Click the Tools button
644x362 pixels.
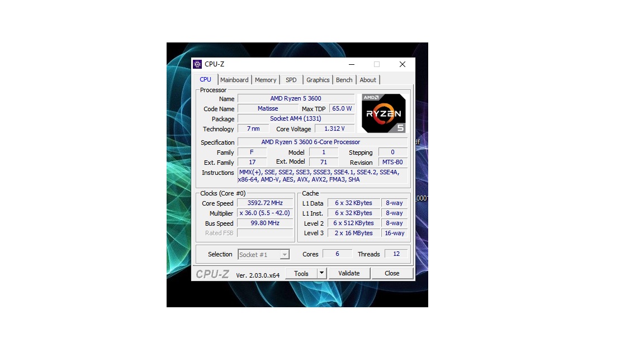301,273
